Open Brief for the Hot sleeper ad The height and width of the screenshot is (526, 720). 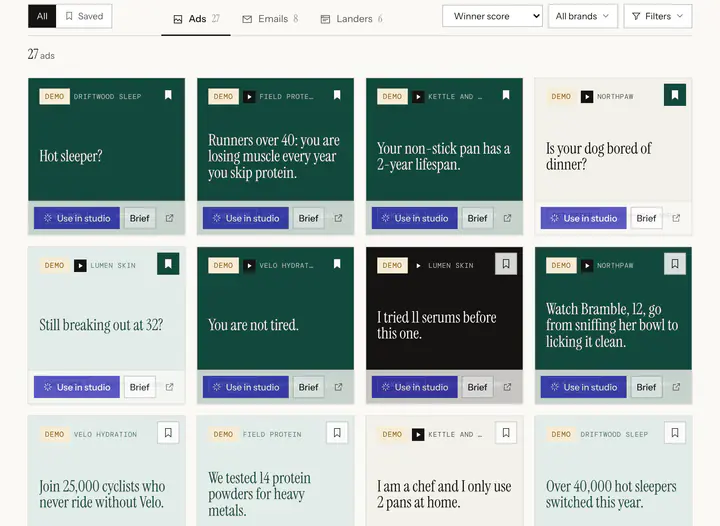[140, 218]
